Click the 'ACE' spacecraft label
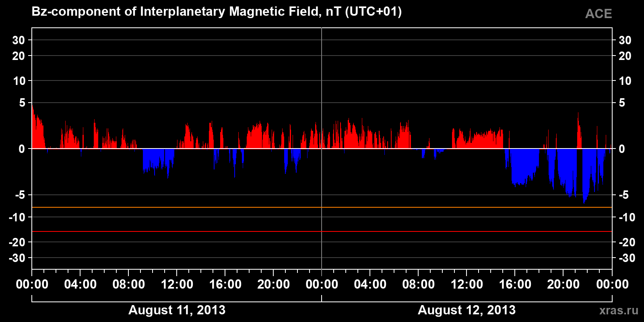The height and width of the screenshot is (322, 644). click(x=599, y=14)
